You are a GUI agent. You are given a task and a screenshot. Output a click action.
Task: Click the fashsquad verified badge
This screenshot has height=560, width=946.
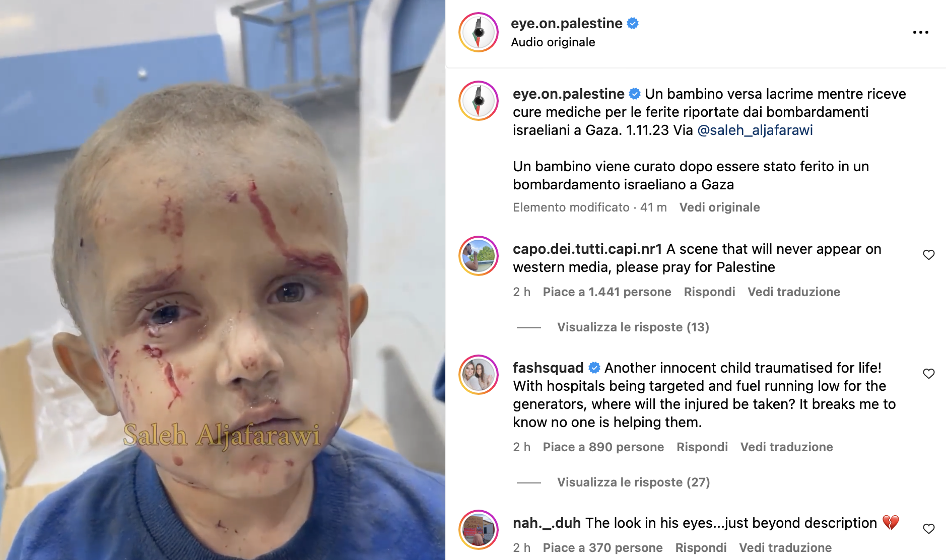594,368
